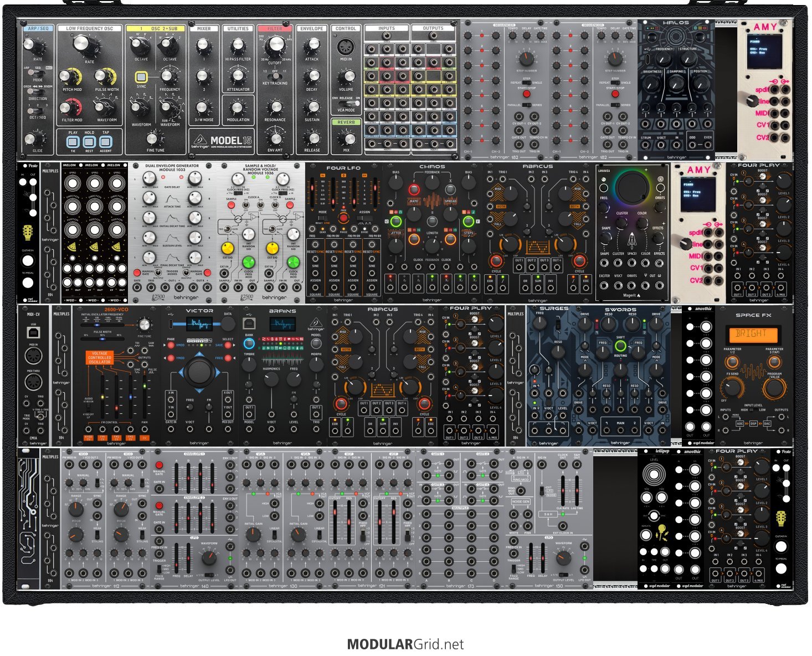
Task: Click the blue BANK button on Brains
Action: pyautogui.click(x=249, y=344)
